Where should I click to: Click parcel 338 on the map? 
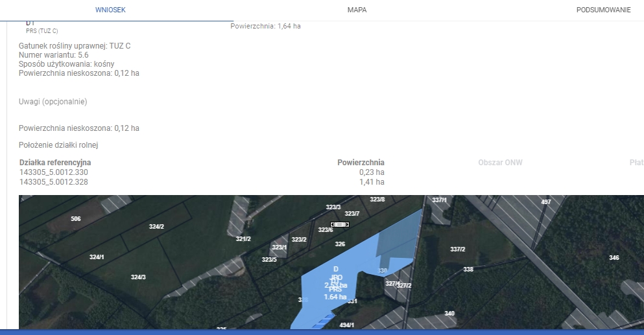(x=468, y=270)
